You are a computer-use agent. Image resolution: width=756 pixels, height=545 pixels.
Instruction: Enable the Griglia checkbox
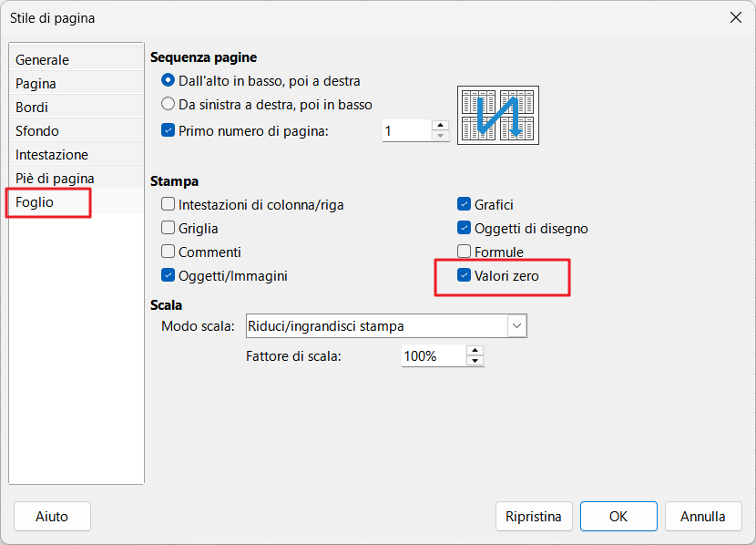168,228
